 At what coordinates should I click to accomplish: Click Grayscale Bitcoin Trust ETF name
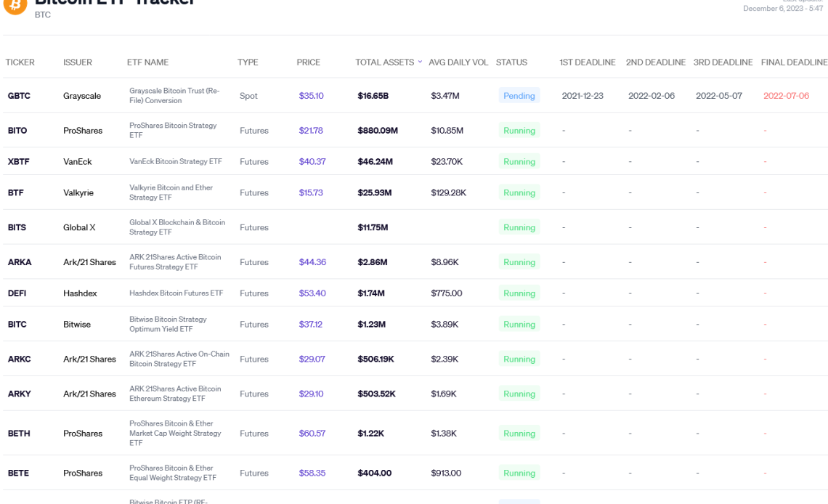[x=174, y=96]
